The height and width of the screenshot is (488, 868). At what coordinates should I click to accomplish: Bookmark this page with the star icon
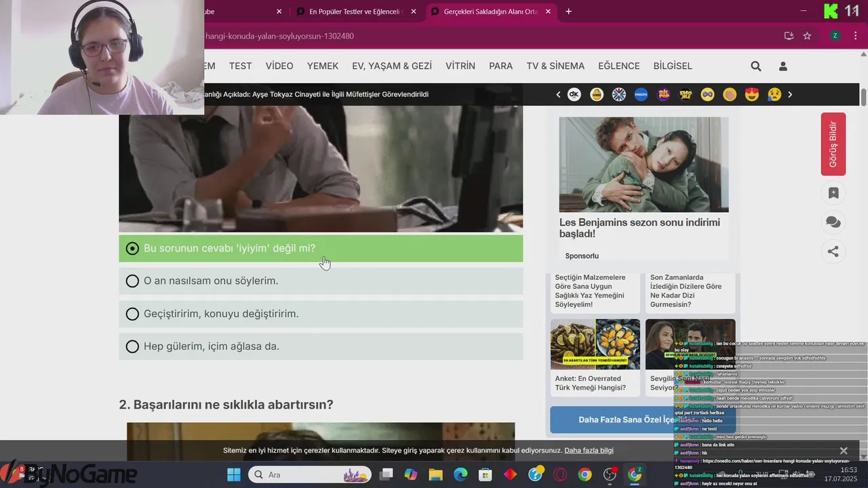pos(807,36)
